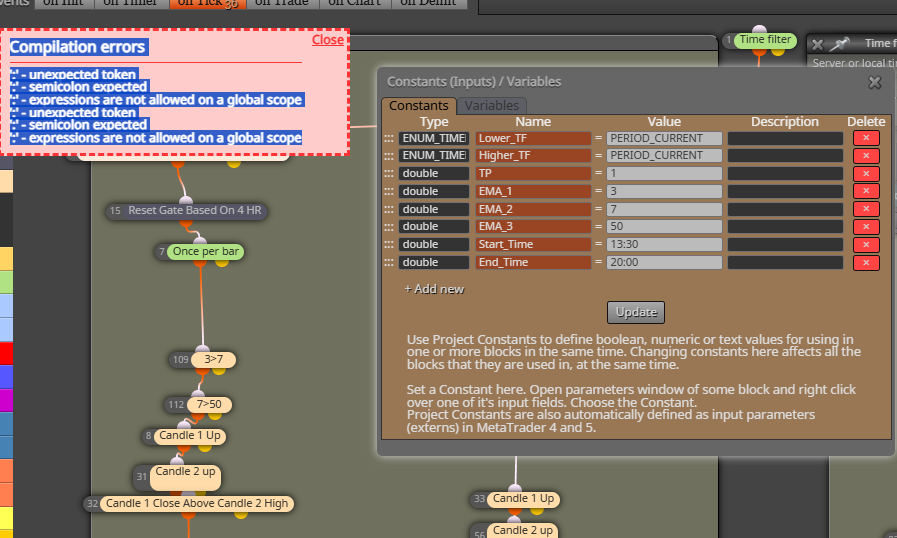Edit the Start_Time value 13:30

tap(664, 244)
